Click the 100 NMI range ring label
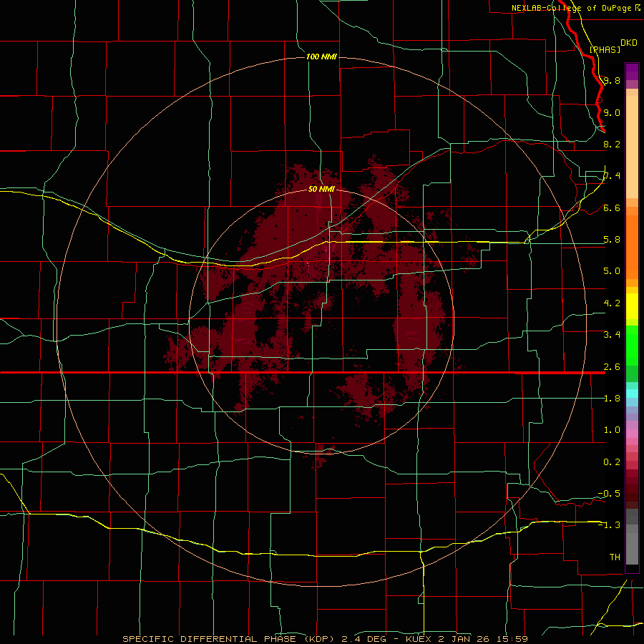 click(x=321, y=57)
